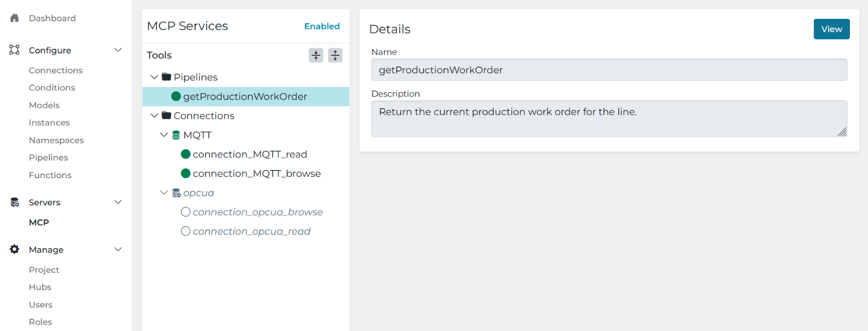Toggle the connection_opcua_read status circle
The image size is (868, 331).
185,232
